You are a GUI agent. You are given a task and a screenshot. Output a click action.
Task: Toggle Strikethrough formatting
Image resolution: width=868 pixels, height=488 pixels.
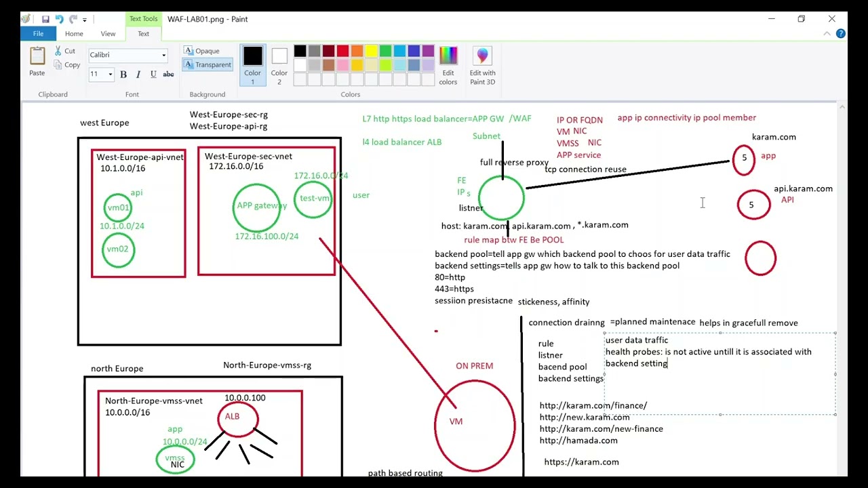[x=168, y=74]
